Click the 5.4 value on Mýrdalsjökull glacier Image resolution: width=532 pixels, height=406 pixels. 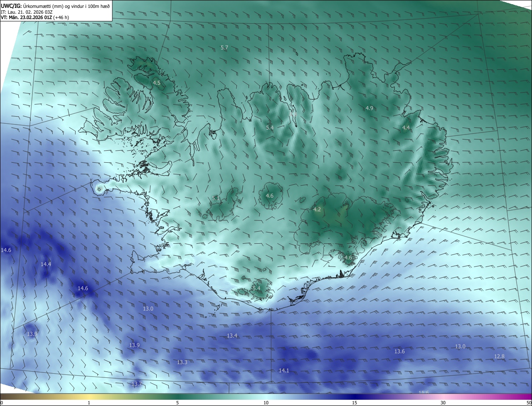(256, 288)
